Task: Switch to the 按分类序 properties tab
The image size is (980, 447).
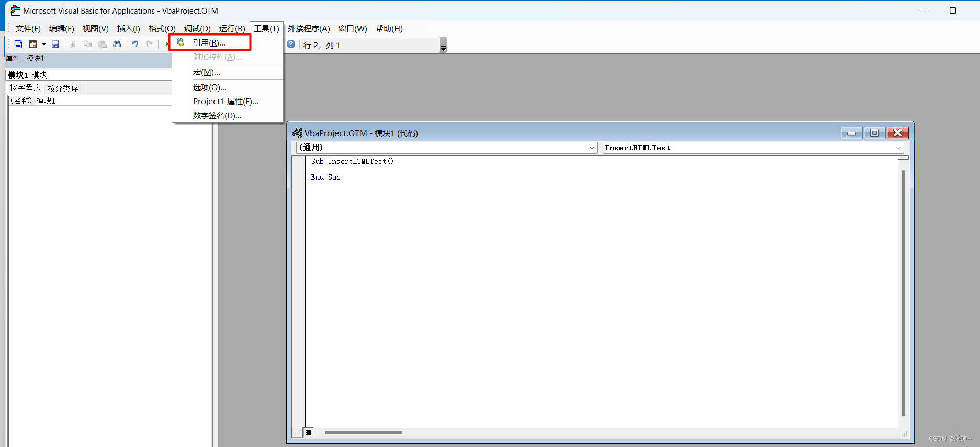Action: click(x=63, y=88)
